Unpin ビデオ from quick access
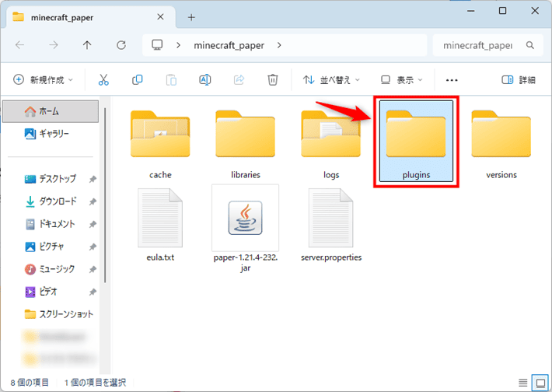The height and width of the screenshot is (392, 552). (93, 292)
